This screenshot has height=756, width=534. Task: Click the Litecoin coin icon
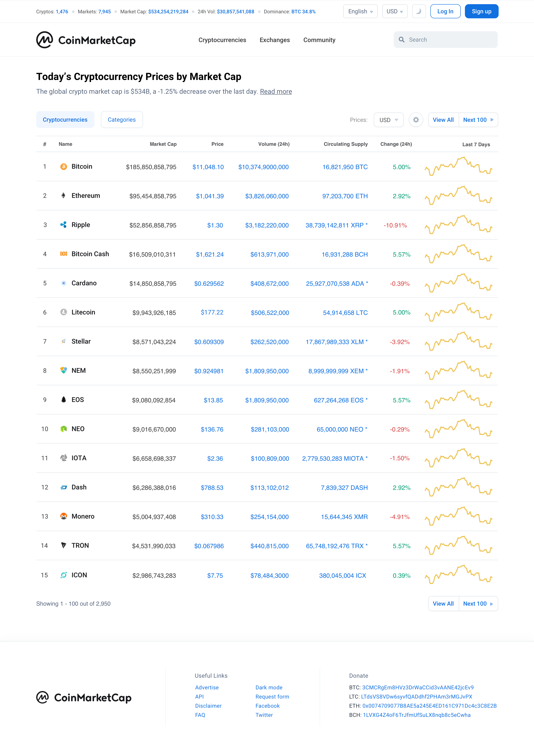pos(63,312)
